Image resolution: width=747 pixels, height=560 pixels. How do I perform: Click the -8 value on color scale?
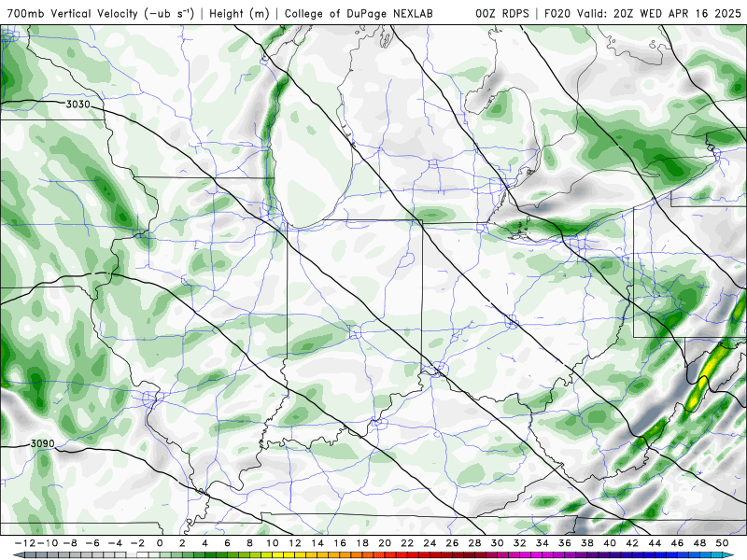[71, 543]
